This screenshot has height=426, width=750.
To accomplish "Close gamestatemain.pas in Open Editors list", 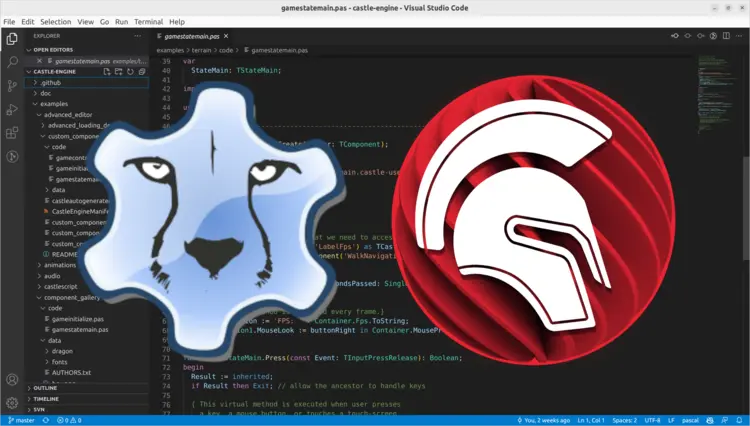I will tap(39, 61).
